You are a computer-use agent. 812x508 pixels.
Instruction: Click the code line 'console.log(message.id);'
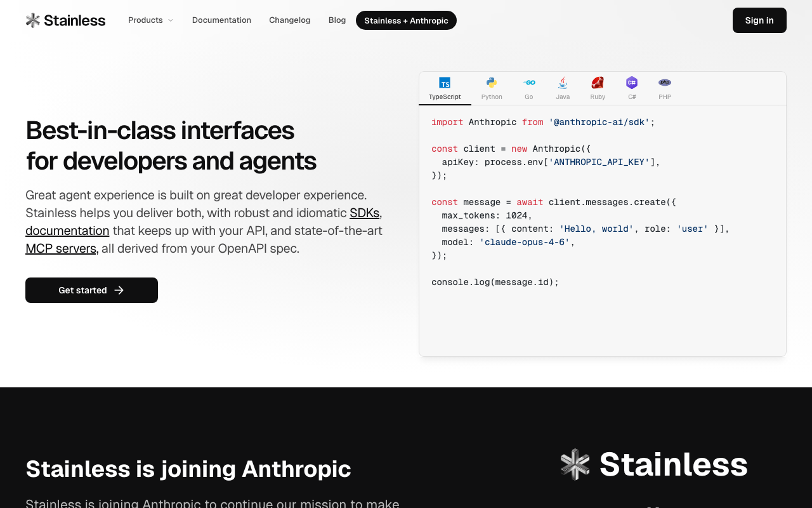pyautogui.click(x=495, y=282)
